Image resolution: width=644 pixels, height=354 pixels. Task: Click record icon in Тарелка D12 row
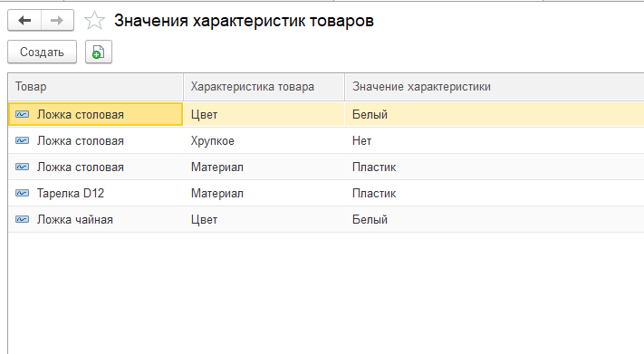(x=22, y=193)
